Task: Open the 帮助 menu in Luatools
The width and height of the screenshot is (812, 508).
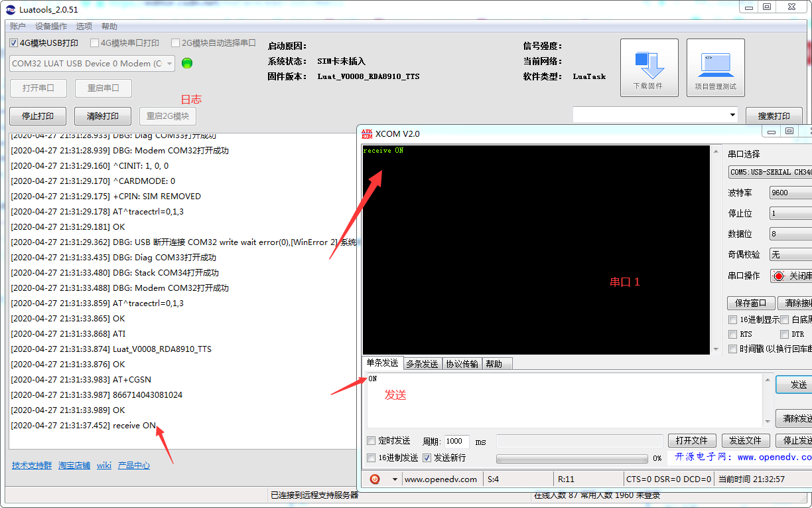Action: [109, 27]
